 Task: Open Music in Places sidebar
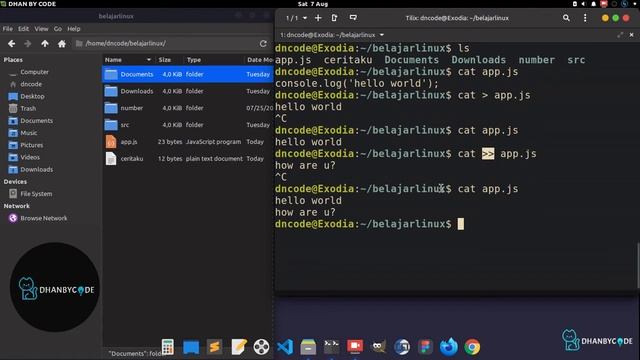(x=29, y=133)
